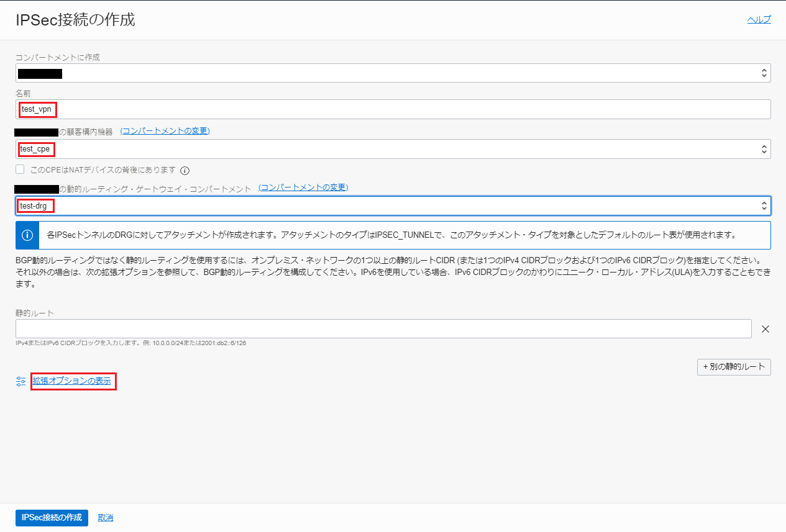
Task: Click the IPSec接続の作成 page heading
Action: tap(75, 20)
